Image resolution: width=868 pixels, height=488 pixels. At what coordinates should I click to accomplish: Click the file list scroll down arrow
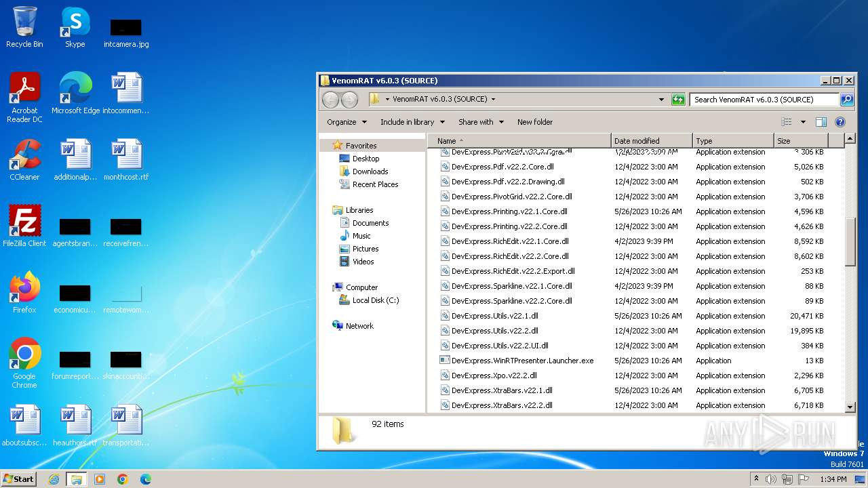pos(851,407)
